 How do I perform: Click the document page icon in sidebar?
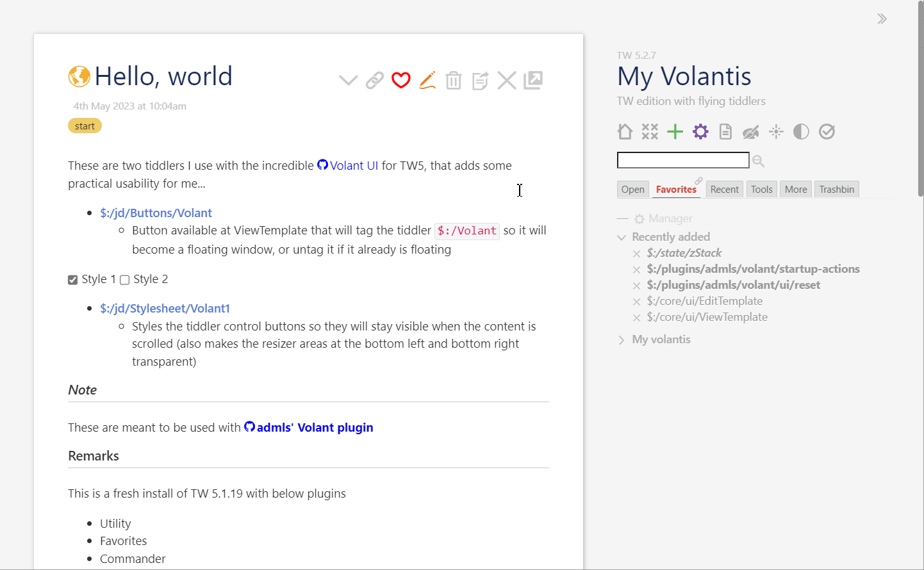[x=725, y=132]
